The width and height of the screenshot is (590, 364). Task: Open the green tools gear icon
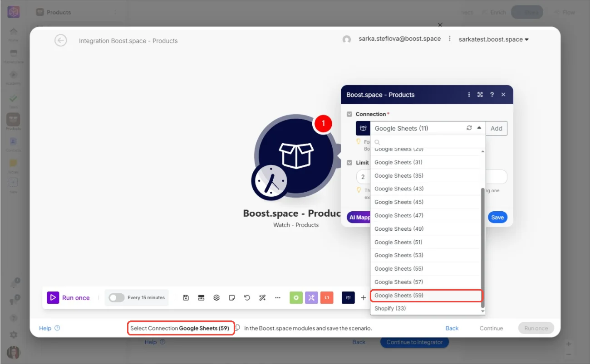(296, 298)
